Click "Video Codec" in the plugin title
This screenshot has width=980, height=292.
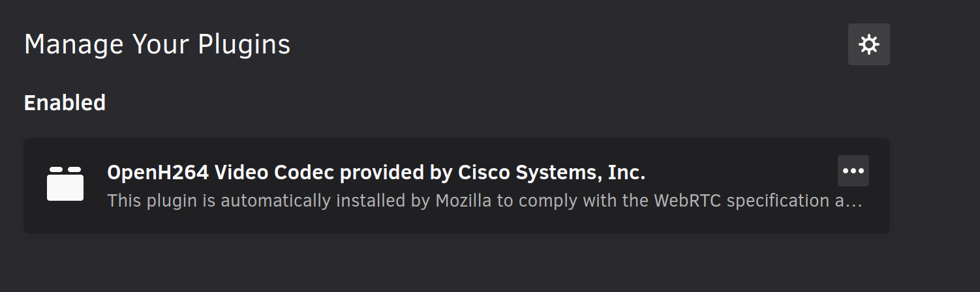(275, 173)
